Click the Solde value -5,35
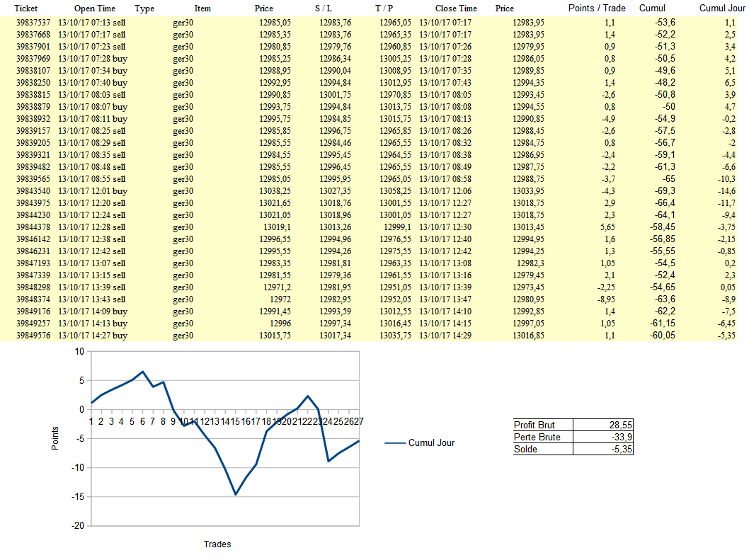This screenshot has height=560, width=749. point(603,449)
